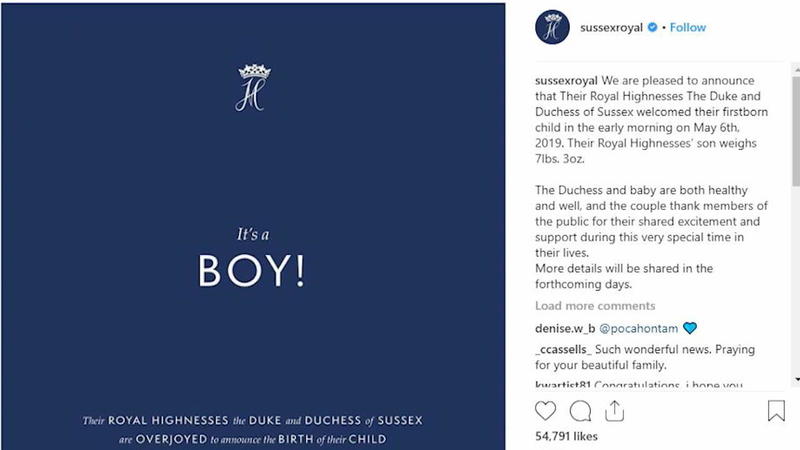The image size is (800, 450).
Task: Open denise.w_b commenter profile
Action: [565, 329]
